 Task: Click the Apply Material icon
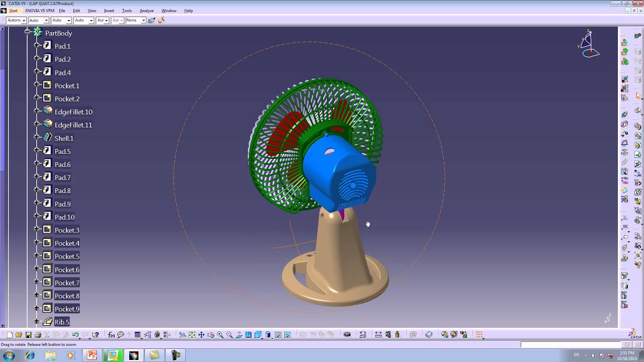[x=429, y=335]
